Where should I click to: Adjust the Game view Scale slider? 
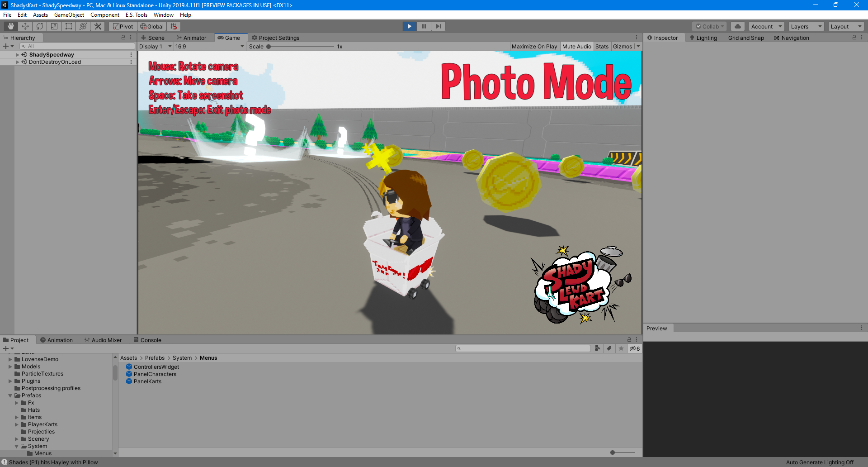(x=269, y=47)
